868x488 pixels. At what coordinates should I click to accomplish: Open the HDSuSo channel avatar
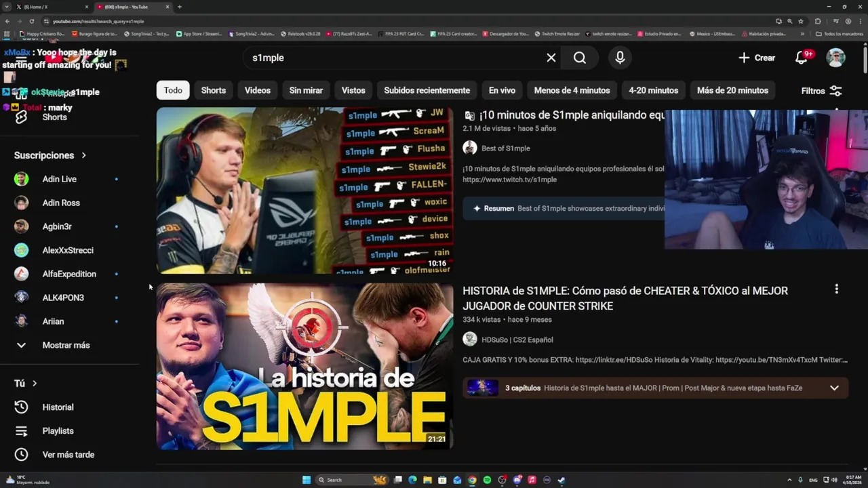coord(469,339)
